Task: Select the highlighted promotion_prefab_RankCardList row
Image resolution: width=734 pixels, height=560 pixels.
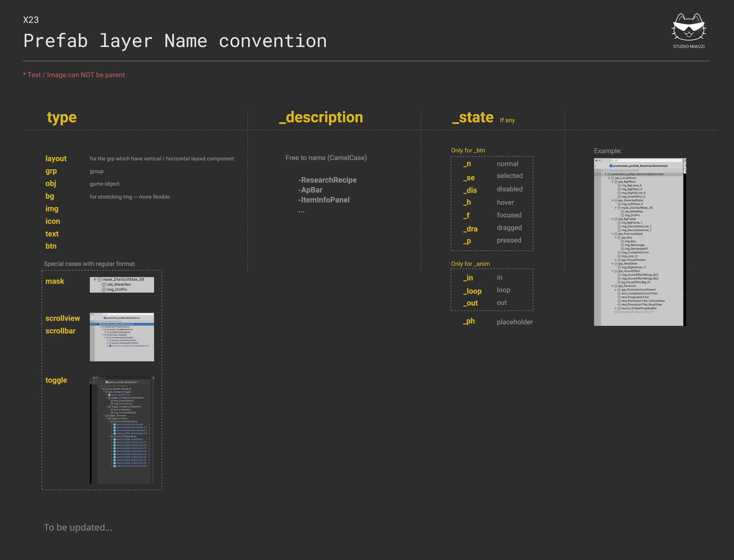Action: point(122,324)
